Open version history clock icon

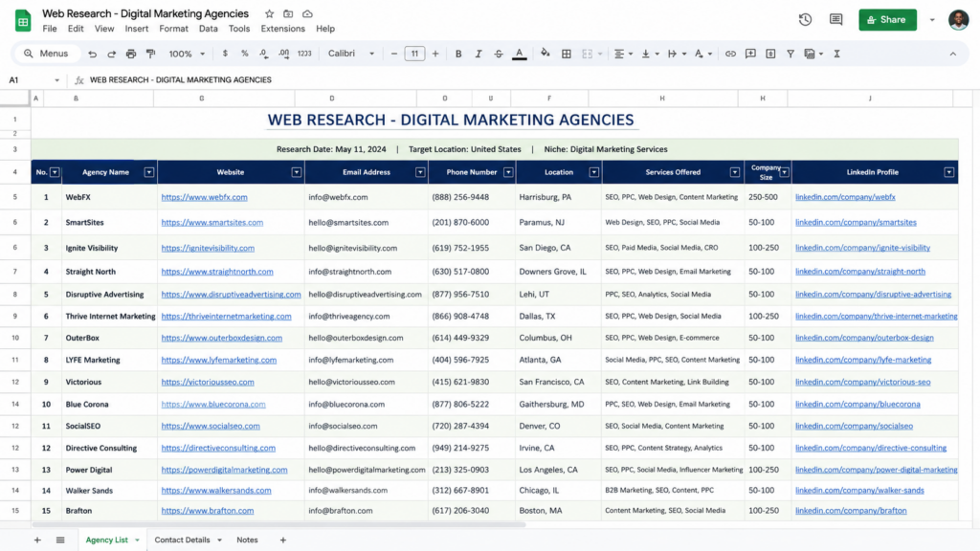(805, 19)
